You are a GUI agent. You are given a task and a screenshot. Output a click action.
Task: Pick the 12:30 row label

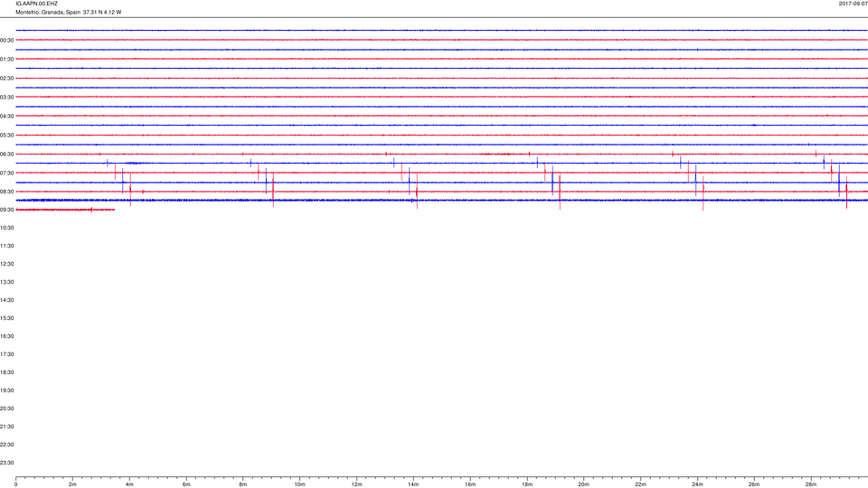pos(6,265)
